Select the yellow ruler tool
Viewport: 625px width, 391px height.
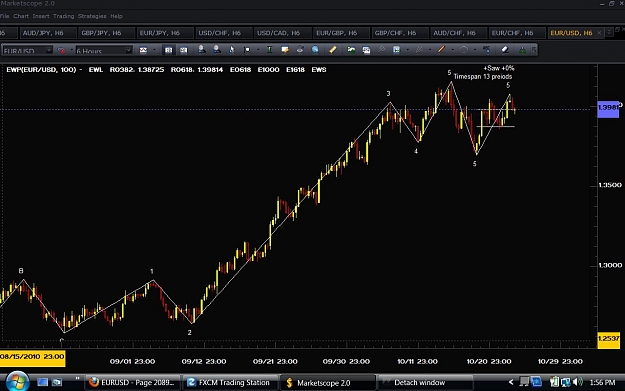pyautogui.click(x=332, y=49)
